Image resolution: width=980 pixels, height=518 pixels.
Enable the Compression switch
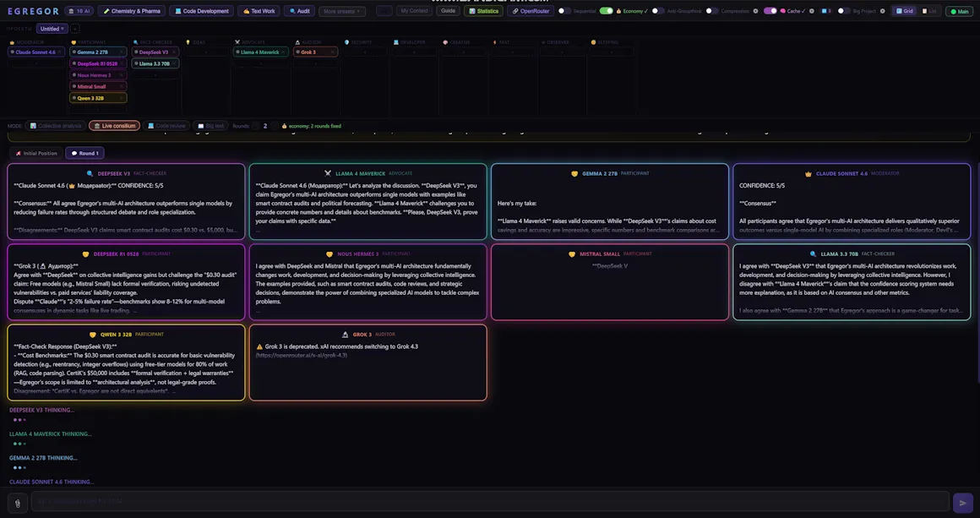pos(712,11)
